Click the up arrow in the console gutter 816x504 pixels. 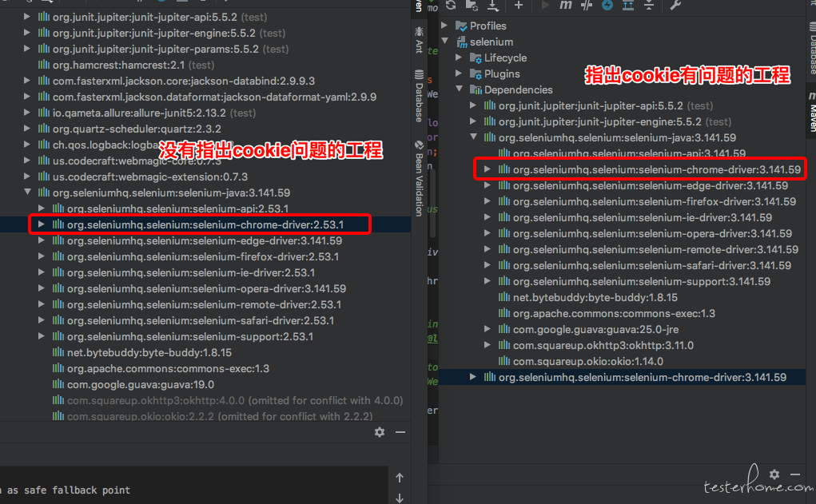(400, 478)
